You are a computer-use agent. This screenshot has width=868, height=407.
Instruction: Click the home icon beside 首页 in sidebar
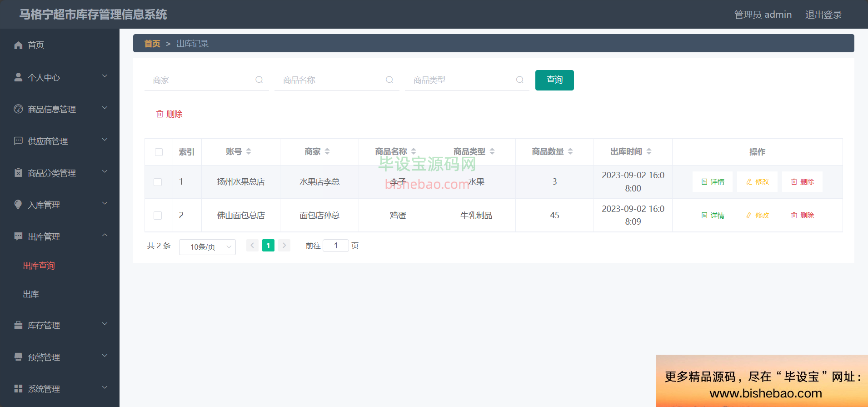18,45
